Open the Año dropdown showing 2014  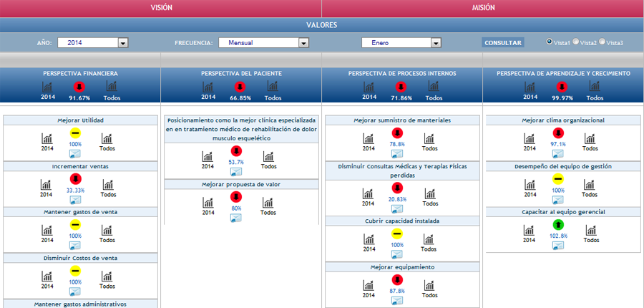coord(92,43)
